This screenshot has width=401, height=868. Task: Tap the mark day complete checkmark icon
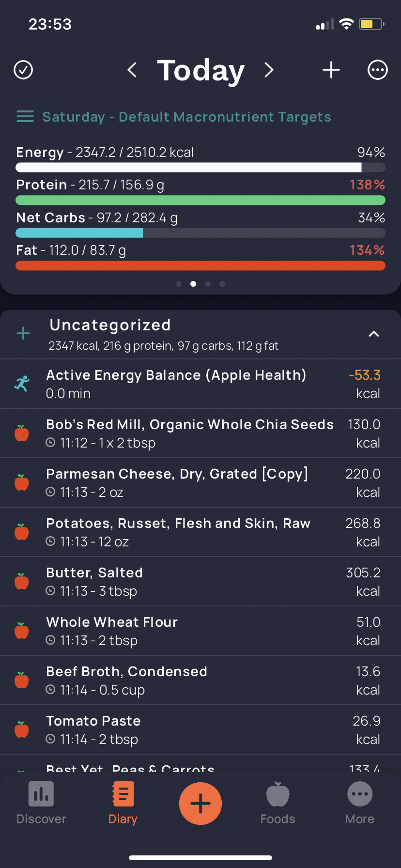(23, 70)
